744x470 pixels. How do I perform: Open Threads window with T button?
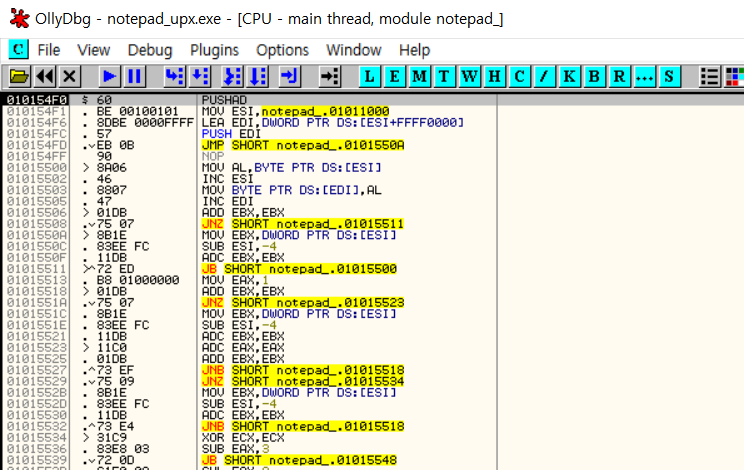click(x=444, y=76)
